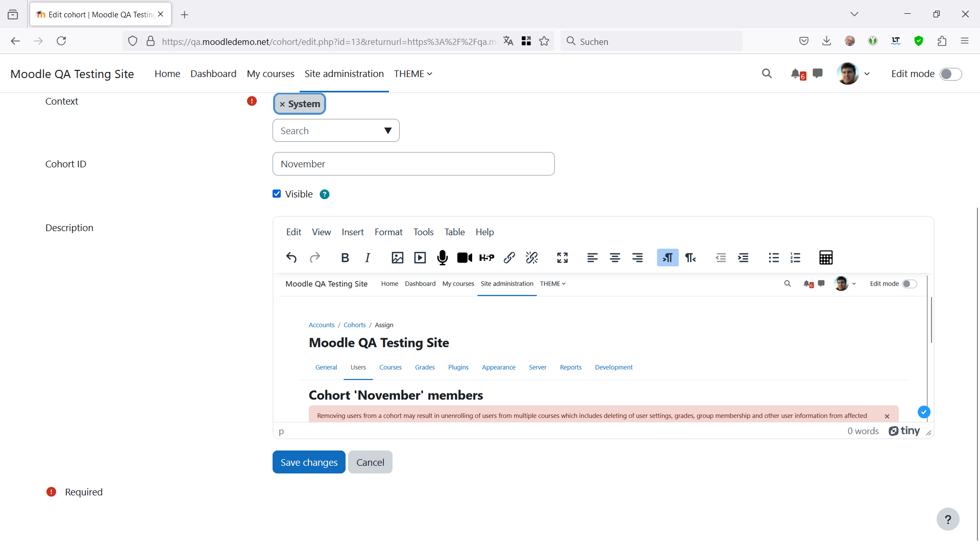The height and width of the screenshot is (551, 980).
Task: Open Firefox downloads panel
Action: tap(827, 41)
